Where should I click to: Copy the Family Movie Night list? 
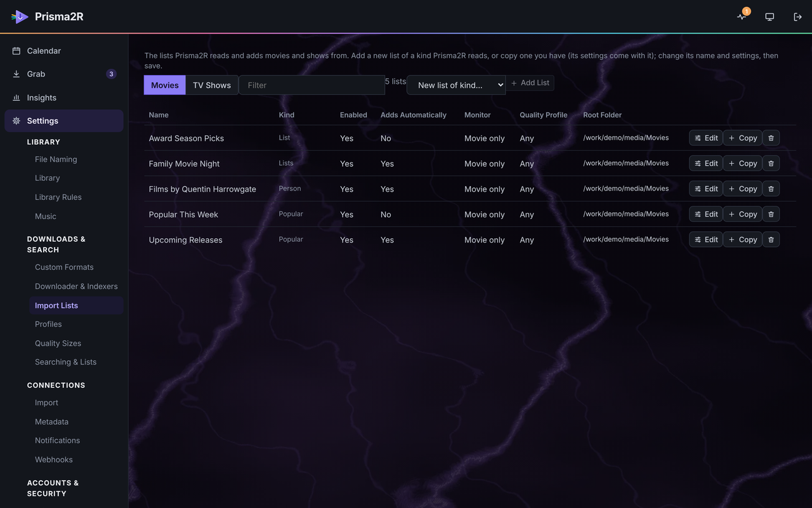(743, 163)
